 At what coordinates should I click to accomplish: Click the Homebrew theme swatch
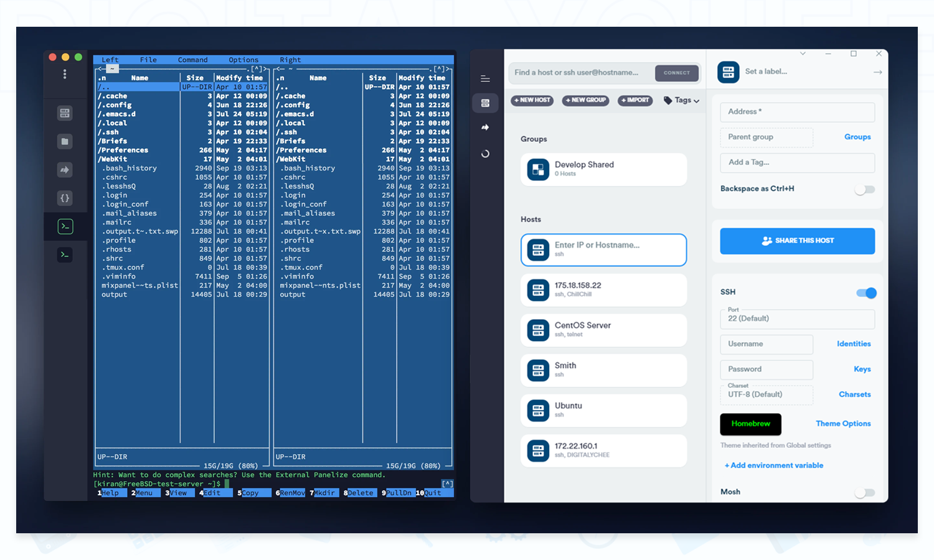point(750,424)
